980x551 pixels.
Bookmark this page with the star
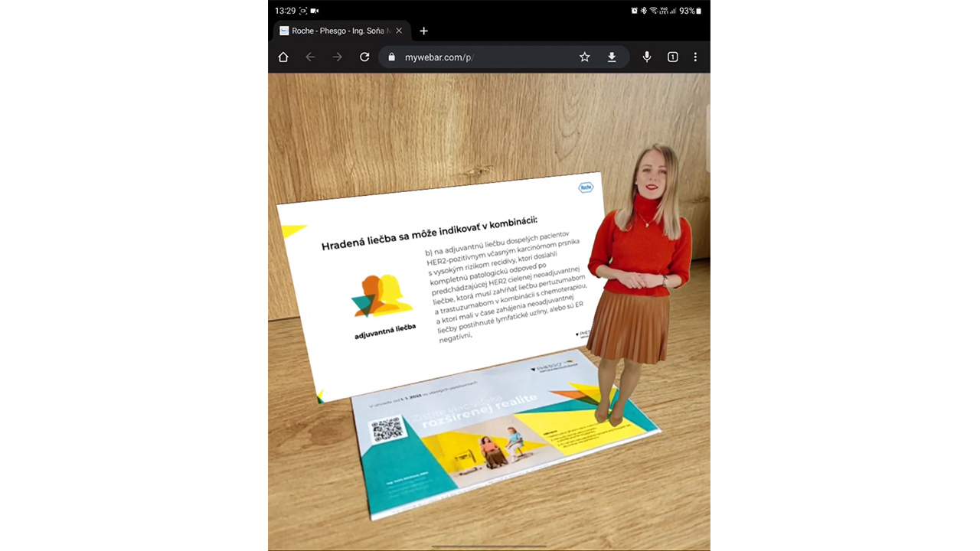coord(585,57)
